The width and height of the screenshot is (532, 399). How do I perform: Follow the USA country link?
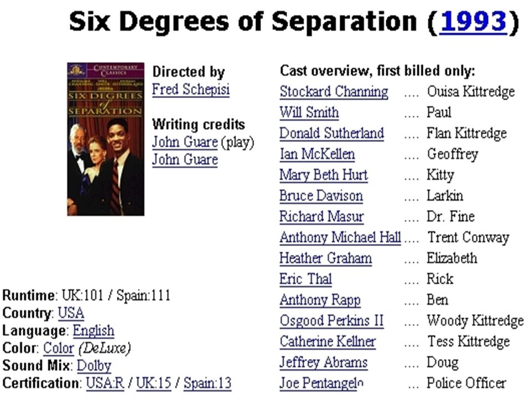71,313
